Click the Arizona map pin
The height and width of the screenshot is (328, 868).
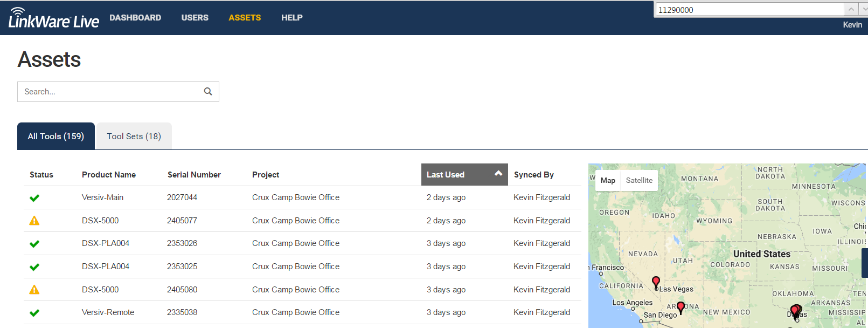pyautogui.click(x=680, y=307)
